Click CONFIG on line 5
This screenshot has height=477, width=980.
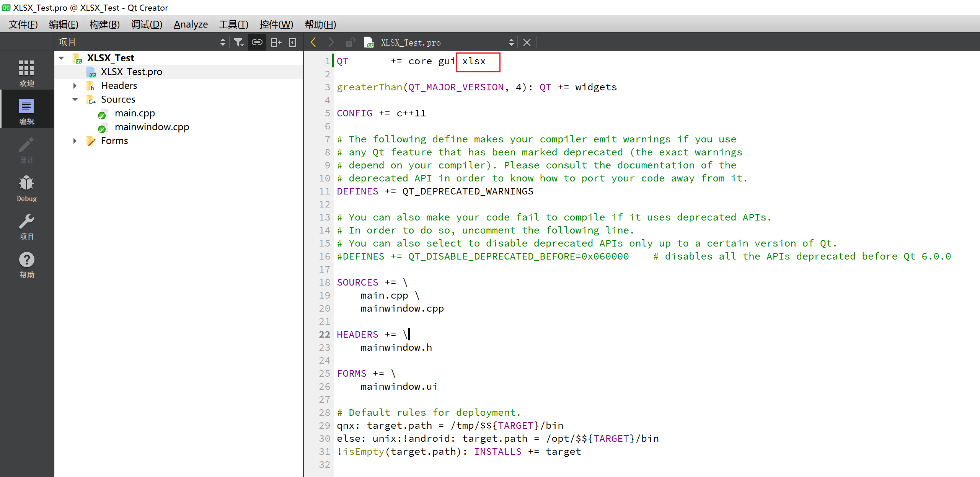[354, 113]
